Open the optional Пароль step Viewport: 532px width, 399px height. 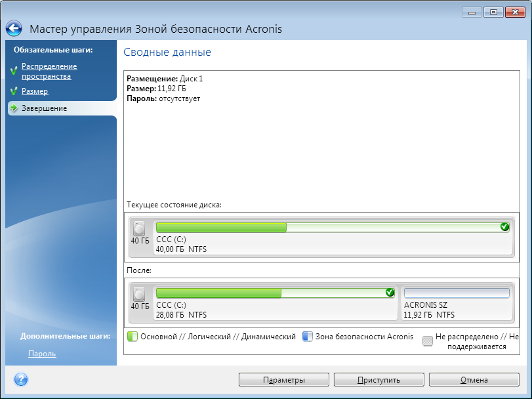(x=42, y=354)
